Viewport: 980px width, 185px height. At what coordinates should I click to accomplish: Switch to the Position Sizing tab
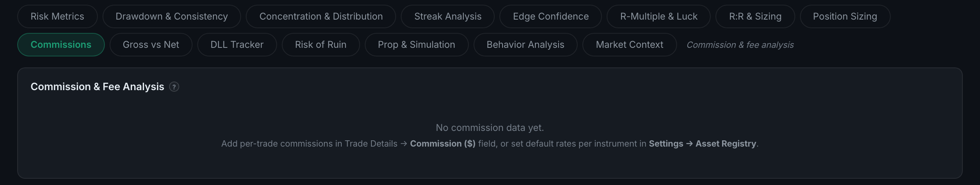point(845,16)
